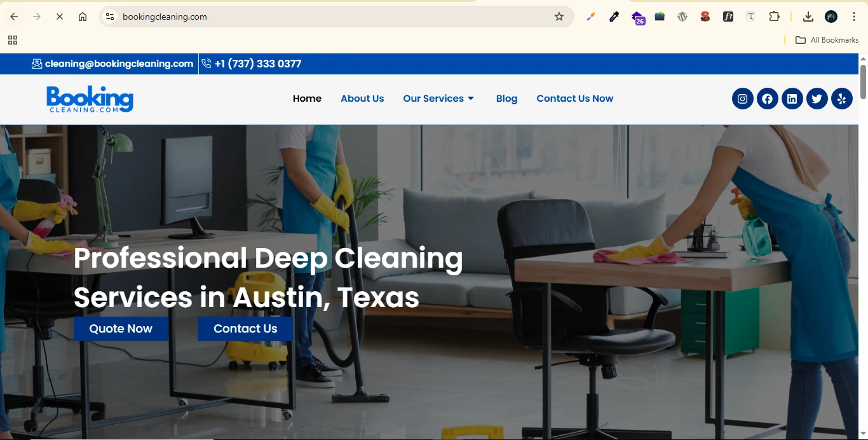Screen dimensions: 868x440
Task: Open the Twitter social icon
Action: click(x=817, y=99)
